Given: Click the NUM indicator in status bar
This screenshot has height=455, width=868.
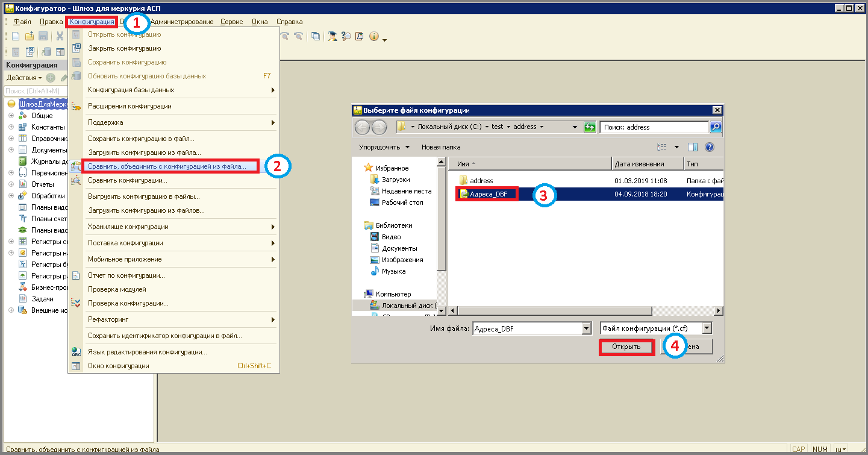Looking at the screenshot, I should pos(820,449).
